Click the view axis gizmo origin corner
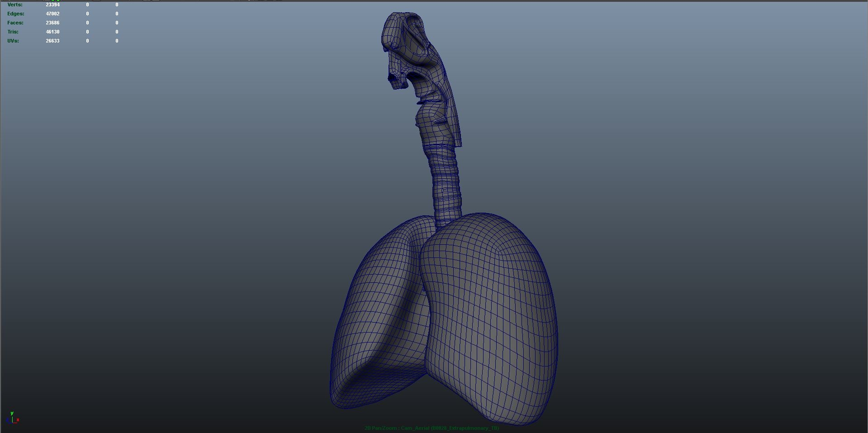 (12, 423)
